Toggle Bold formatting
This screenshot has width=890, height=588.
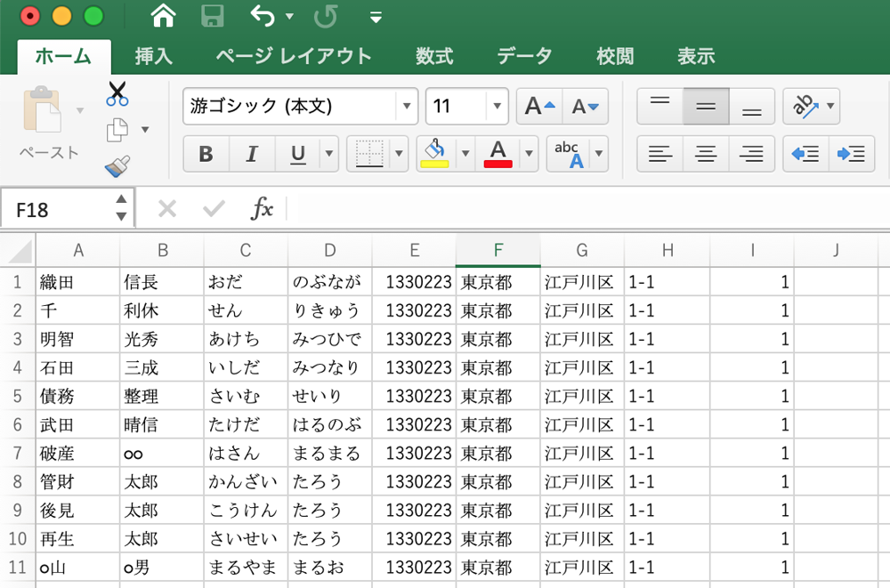pos(206,154)
